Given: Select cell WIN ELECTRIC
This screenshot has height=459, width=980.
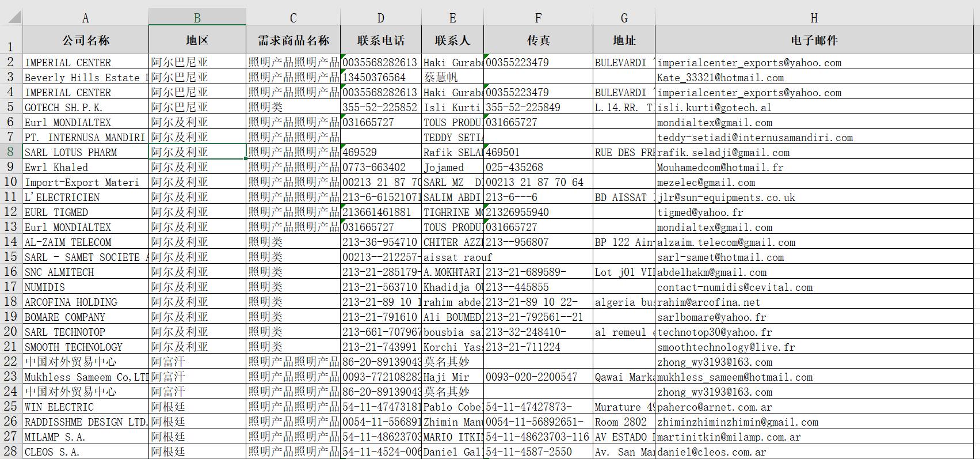Looking at the screenshot, I should 86,407.
